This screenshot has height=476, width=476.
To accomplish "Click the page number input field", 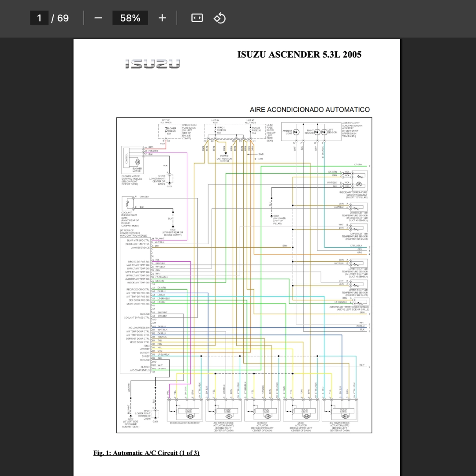I will tap(39, 18).
